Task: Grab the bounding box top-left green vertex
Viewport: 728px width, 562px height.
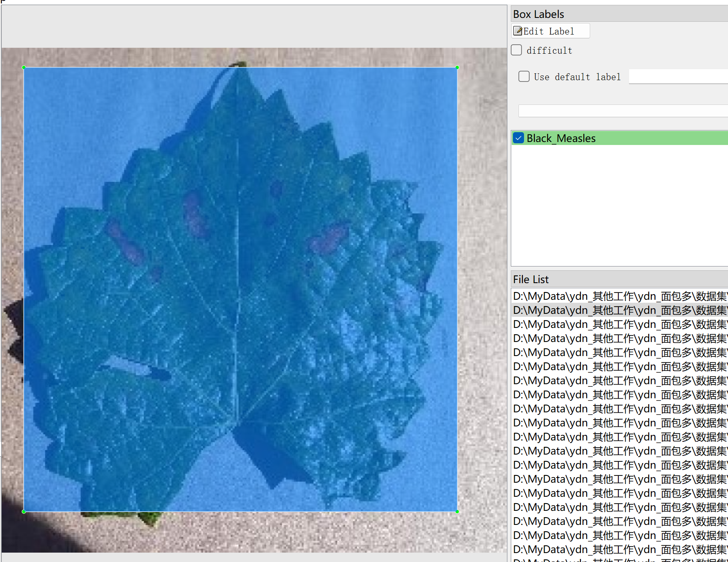Action: 24,67
